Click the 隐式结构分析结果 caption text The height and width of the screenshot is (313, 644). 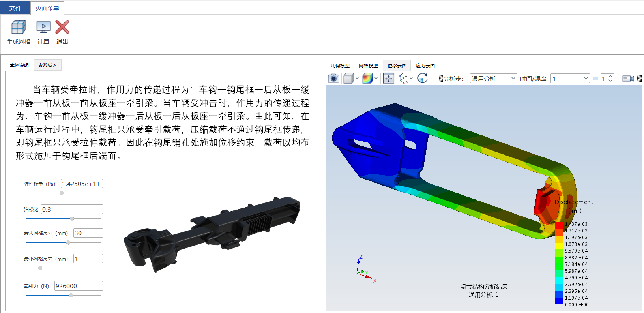(484, 287)
